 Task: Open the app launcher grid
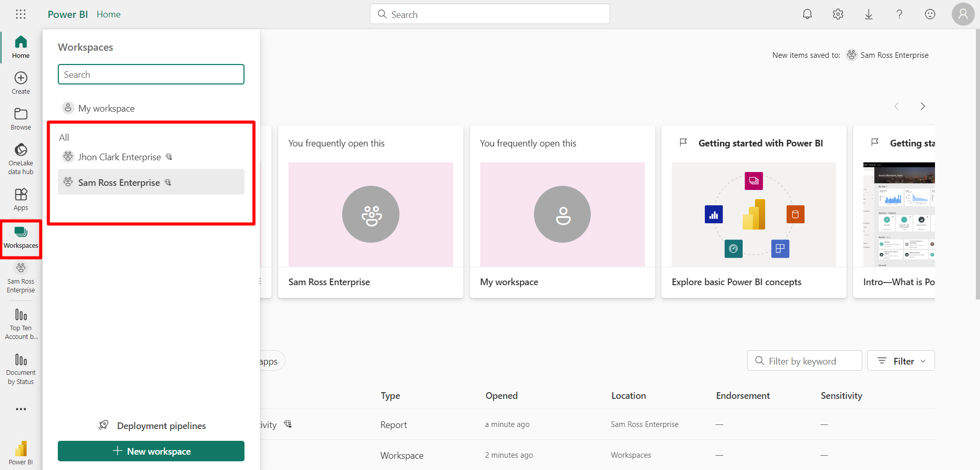(20, 14)
